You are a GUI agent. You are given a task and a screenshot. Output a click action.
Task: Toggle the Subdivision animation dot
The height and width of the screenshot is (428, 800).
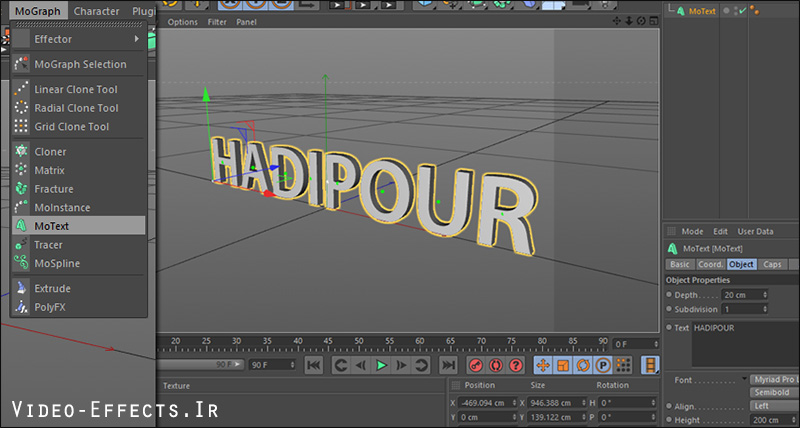pos(669,309)
